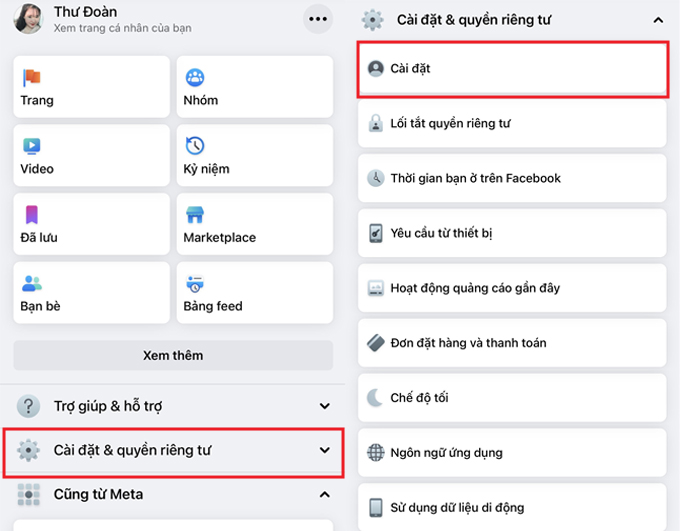This screenshot has height=531, width=680.
Task: Open the Trang pages shortcut tile
Action: click(91, 86)
